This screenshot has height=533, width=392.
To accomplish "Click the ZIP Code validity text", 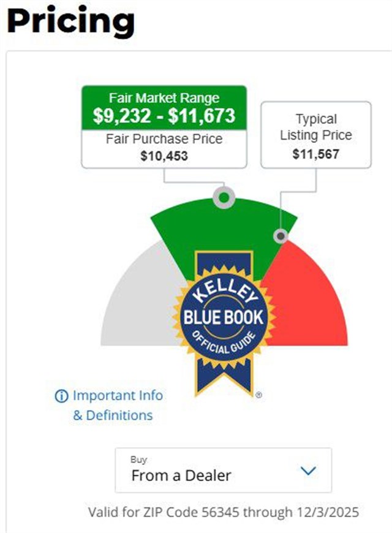I will click(224, 512).
